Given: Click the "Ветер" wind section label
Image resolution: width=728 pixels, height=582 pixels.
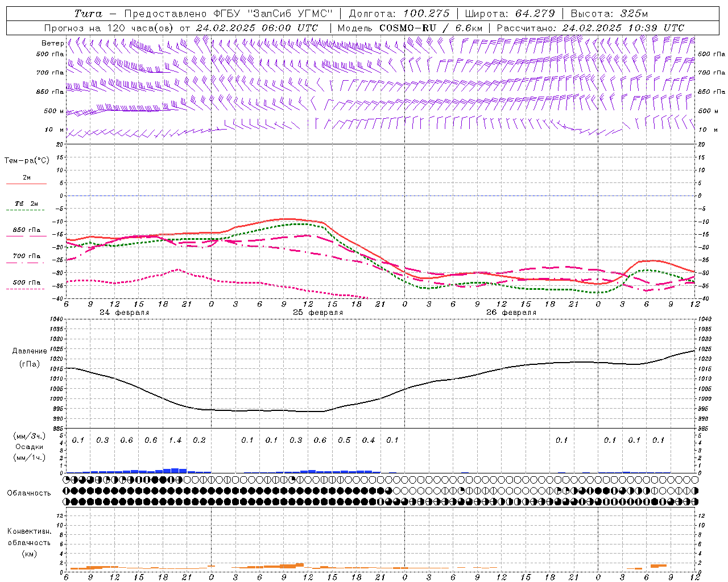Looking at the screenshot, I should (52, 43).
